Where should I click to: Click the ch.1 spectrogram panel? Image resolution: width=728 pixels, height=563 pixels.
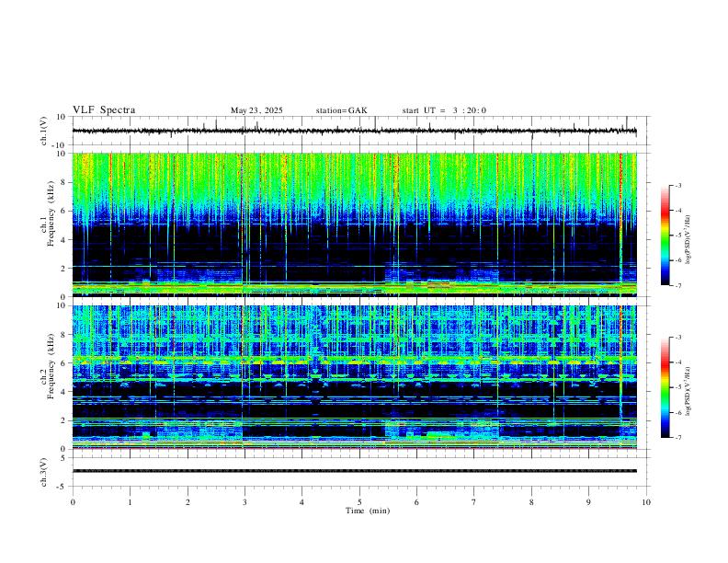(354, 224)
